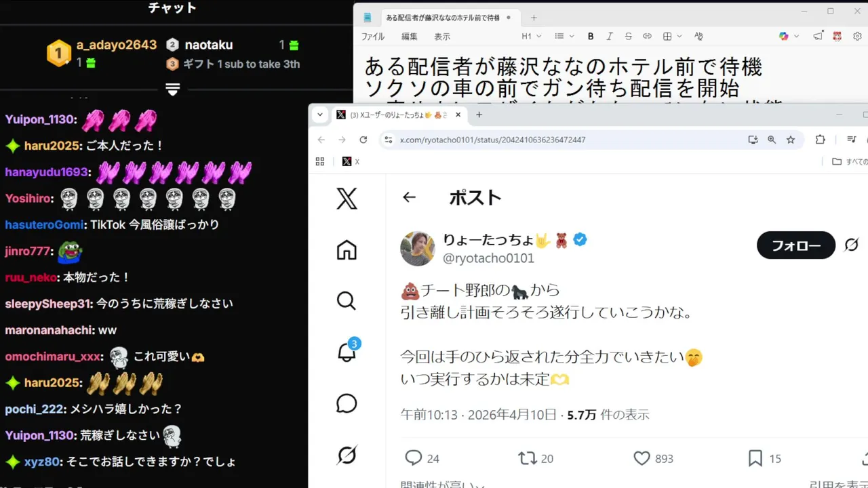Viewport: 868px width, 488px height.
Task: Toggle bold formatting in Notepad
Action: click(x=591, y=36)
